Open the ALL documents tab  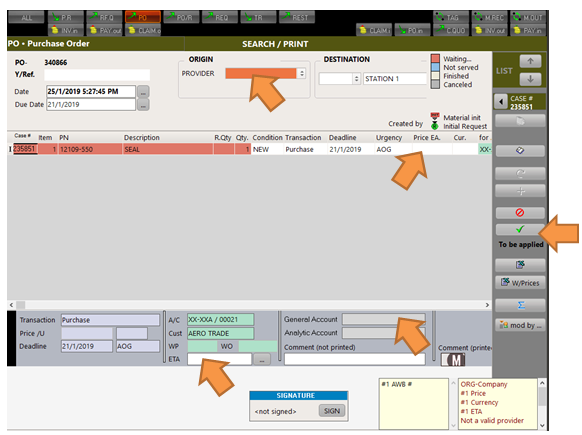(x=26, y=17)
